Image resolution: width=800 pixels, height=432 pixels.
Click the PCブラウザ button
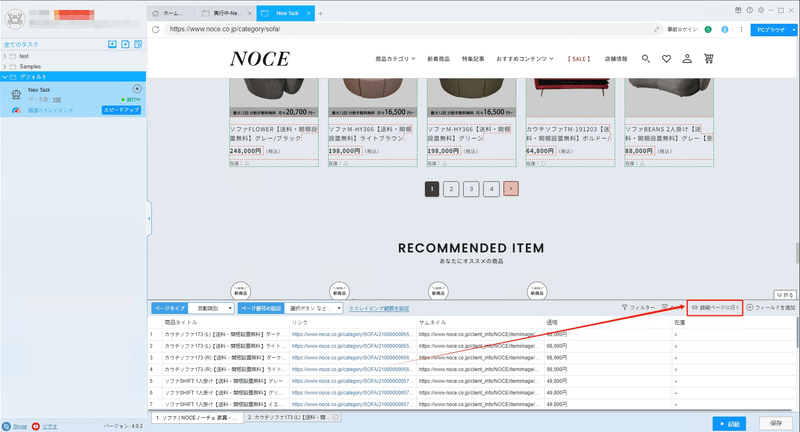tap(771, 30)
